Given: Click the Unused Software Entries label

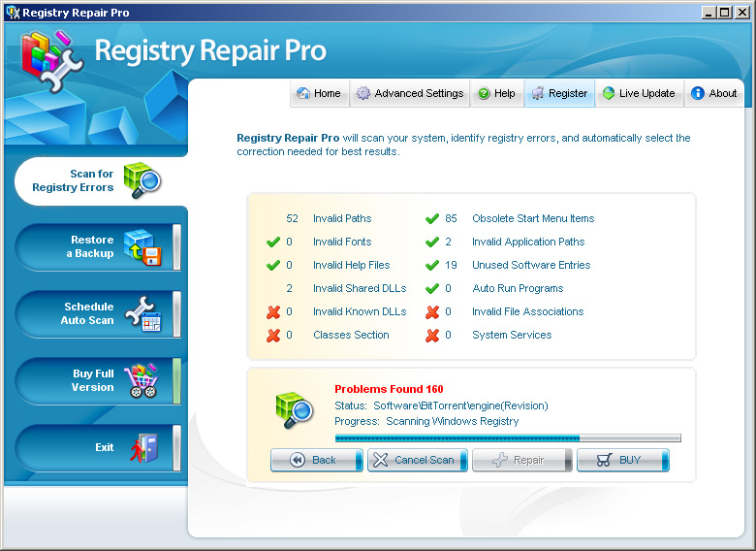Looking at the screenshot, I should click(x=531, y=265).
